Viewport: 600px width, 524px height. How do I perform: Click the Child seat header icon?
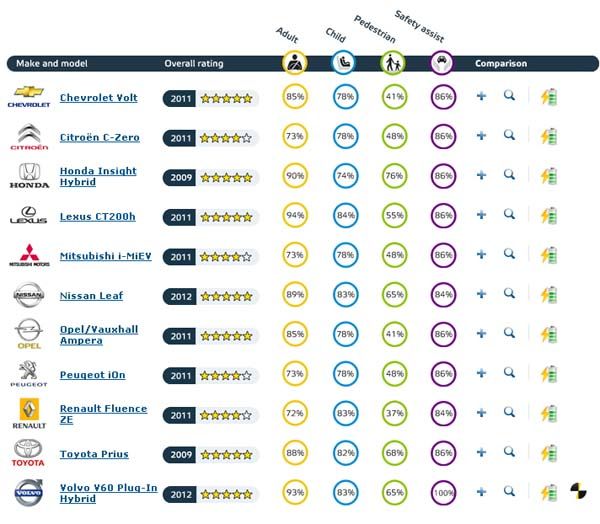[344, 62]
